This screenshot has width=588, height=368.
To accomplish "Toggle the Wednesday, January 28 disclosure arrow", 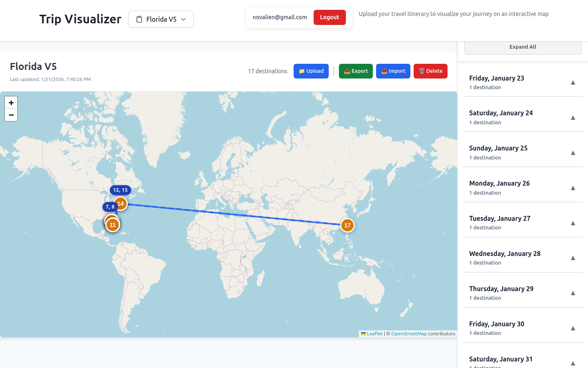I will click(573, 258).
